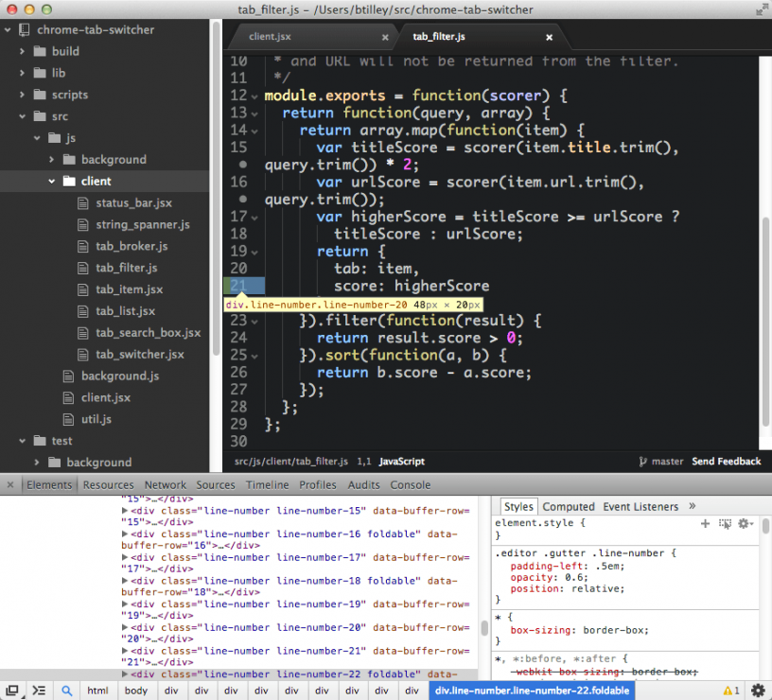Click the JavaScript syntax mode in the status bar
772x700 pixels.
point(401,461)
